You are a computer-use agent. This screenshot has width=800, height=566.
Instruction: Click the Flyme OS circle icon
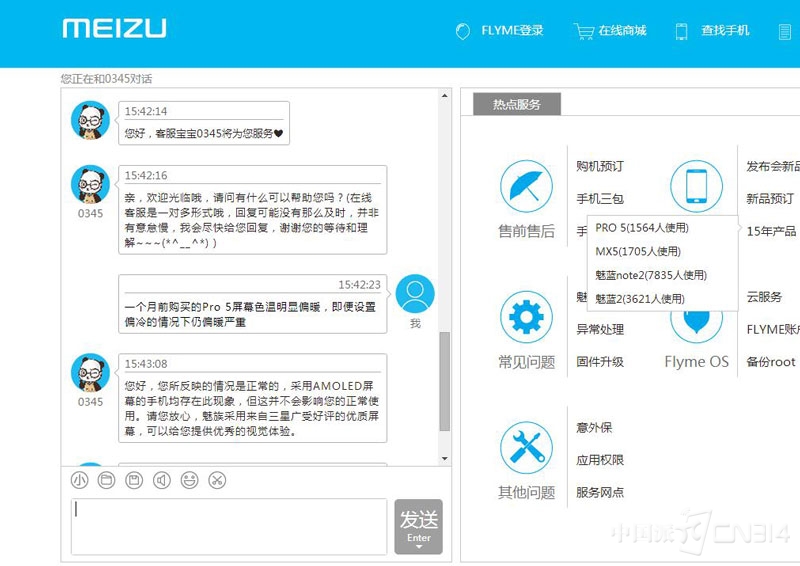(696, 327)
